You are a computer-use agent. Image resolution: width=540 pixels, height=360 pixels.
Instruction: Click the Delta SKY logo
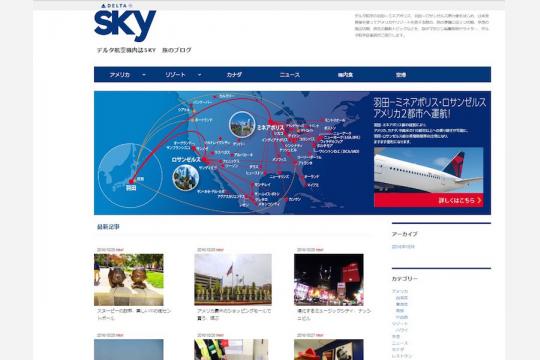[125, 22]
